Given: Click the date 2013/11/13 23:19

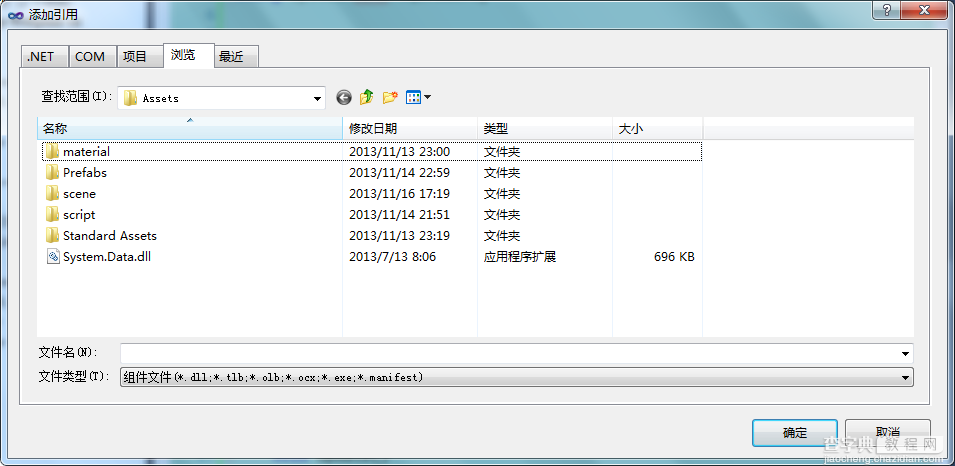Looking at the screenshot, I should click(x=400, y=236).
